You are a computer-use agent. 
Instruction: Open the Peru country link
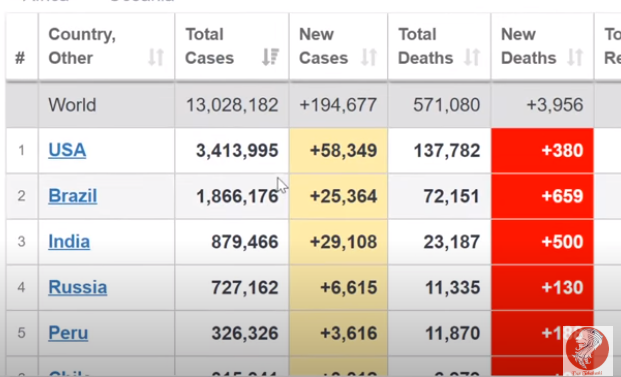[68, 333]
